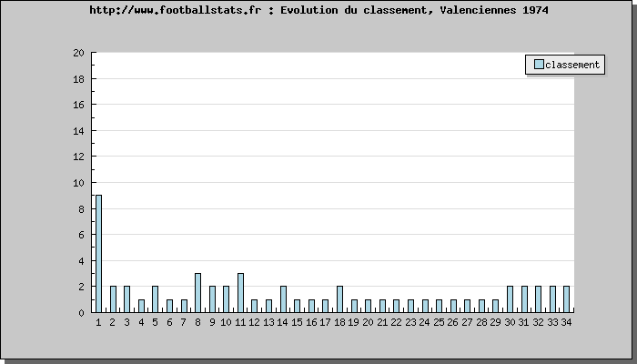Click x-axis label 7
637x364 pixels.
[x=183, y=322]
